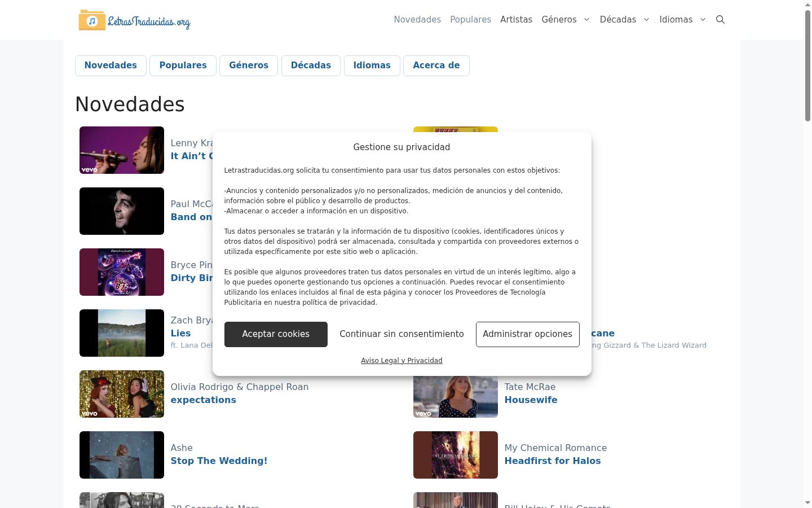The width and height of the screenshot is (812, 508).
Task: Expand the Géneros dropdown in top navigation
Action: [x=566, y=20]
